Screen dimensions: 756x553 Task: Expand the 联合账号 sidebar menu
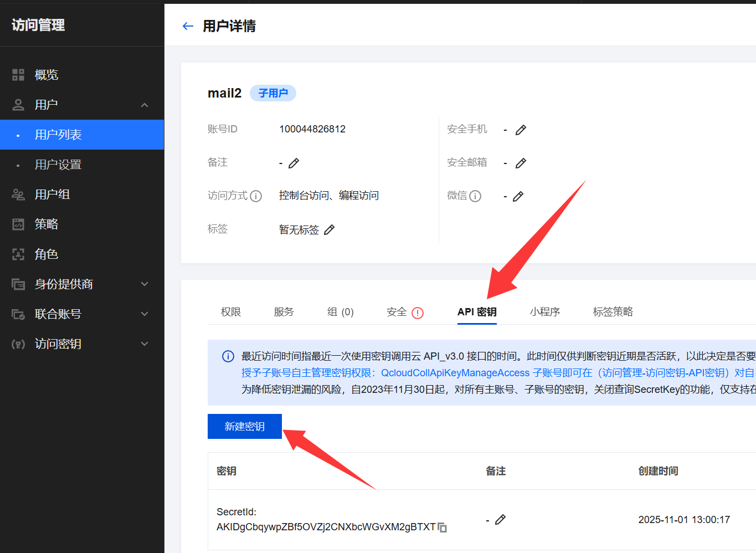(145, 314)
